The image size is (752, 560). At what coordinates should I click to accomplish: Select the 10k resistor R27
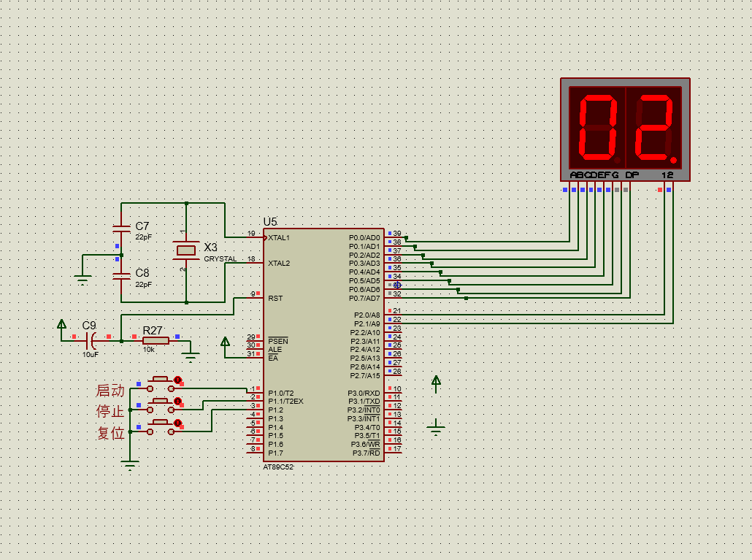156,341
